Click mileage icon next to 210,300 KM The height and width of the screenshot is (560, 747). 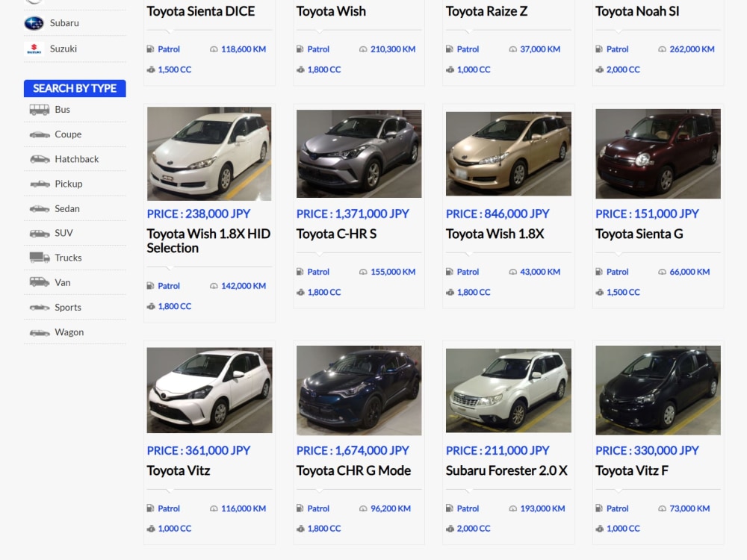(x=363, y=49)
